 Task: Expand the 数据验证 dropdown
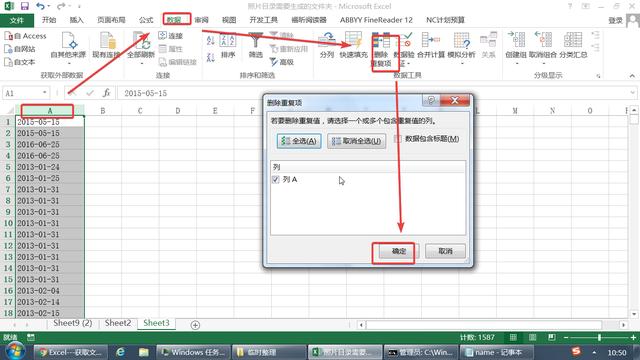point(408,64)
